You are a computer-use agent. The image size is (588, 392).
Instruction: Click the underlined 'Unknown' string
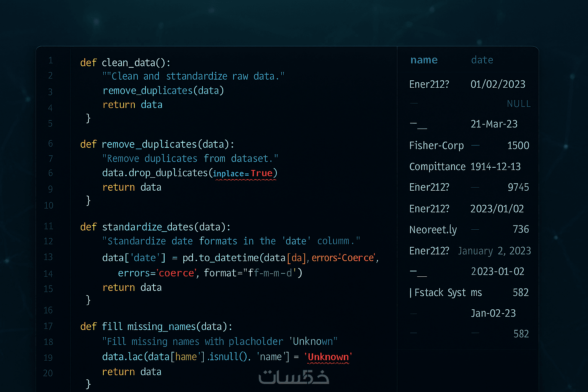tap(328, 357)
